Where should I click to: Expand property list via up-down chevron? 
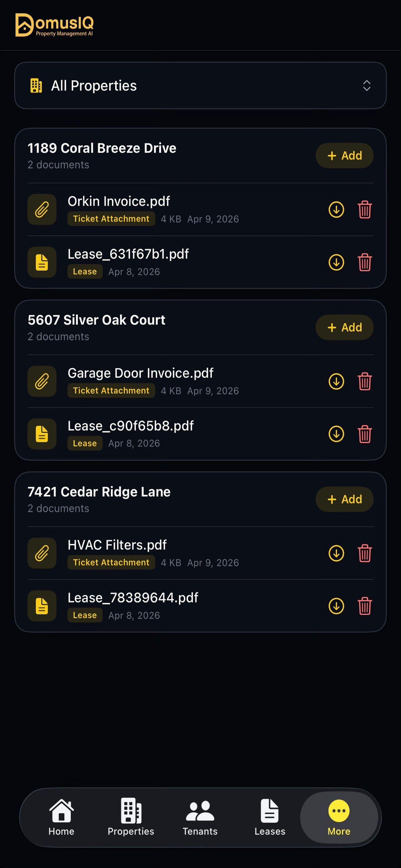point(367,86)
